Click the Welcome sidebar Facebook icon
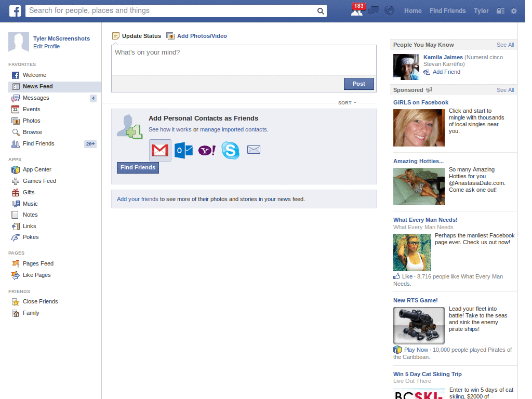Screen dimensions: 532x399 [16, 75]
